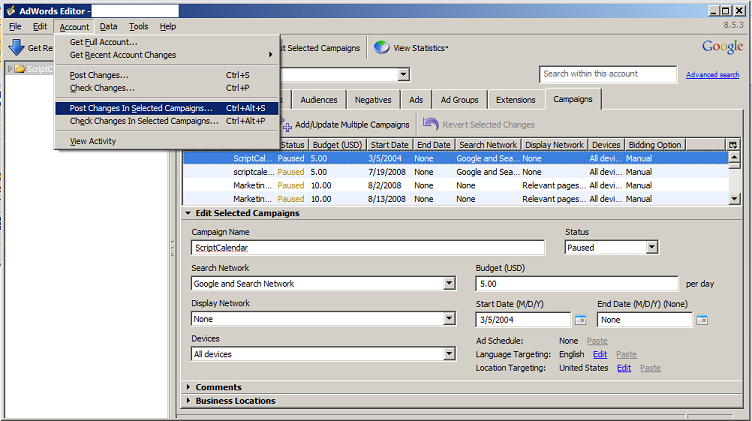This screenshot has width=752, height=421.
Task: Click the AdWords Editor title bar icon
Action: (11, 11)
